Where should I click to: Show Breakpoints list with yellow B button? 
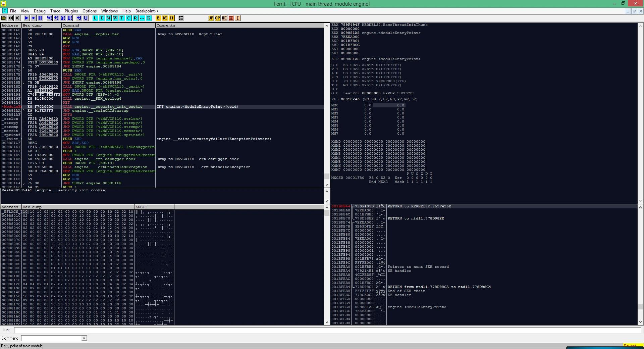158,18
